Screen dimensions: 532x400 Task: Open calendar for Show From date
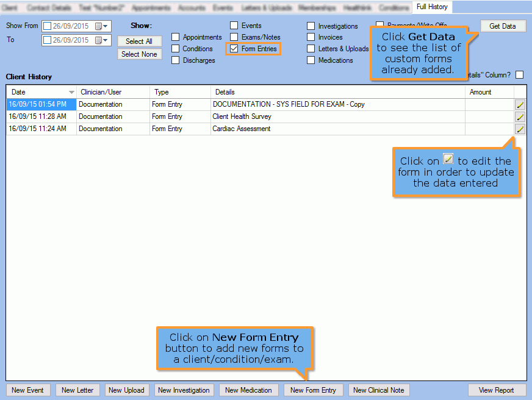(x=101, y=26)
